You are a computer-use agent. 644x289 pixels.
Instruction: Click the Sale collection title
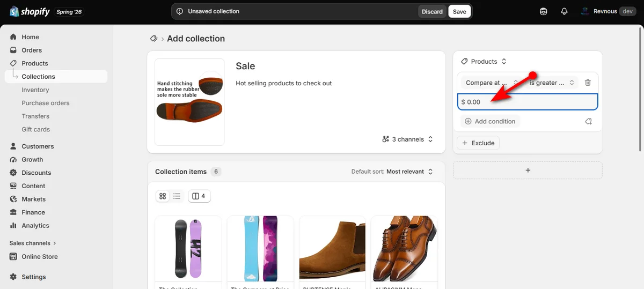[x=245, y=66]
